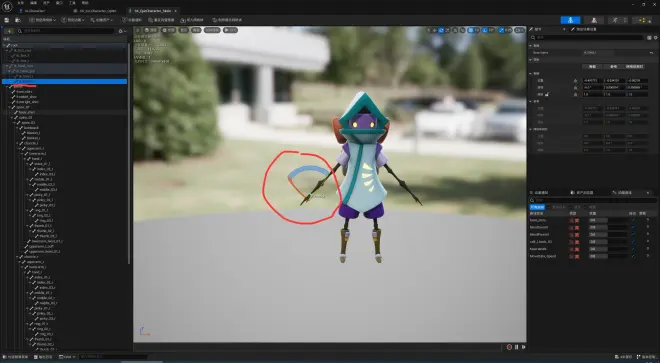This screenshot has width=660, height=363.
Task: Open skeleton tree settings gear dropdown
Action: pos(122,31)
